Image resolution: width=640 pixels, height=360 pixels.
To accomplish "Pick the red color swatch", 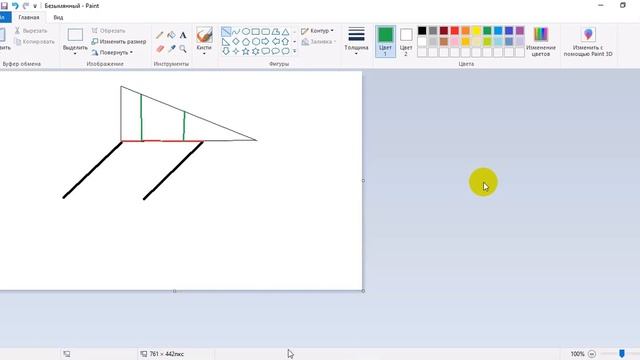I will tap(455, 31).
